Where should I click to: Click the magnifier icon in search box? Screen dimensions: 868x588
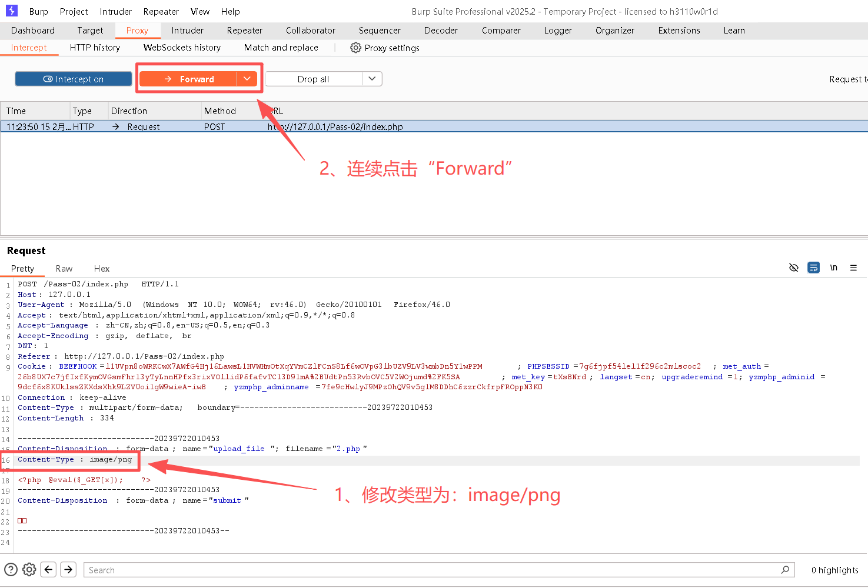785,569
